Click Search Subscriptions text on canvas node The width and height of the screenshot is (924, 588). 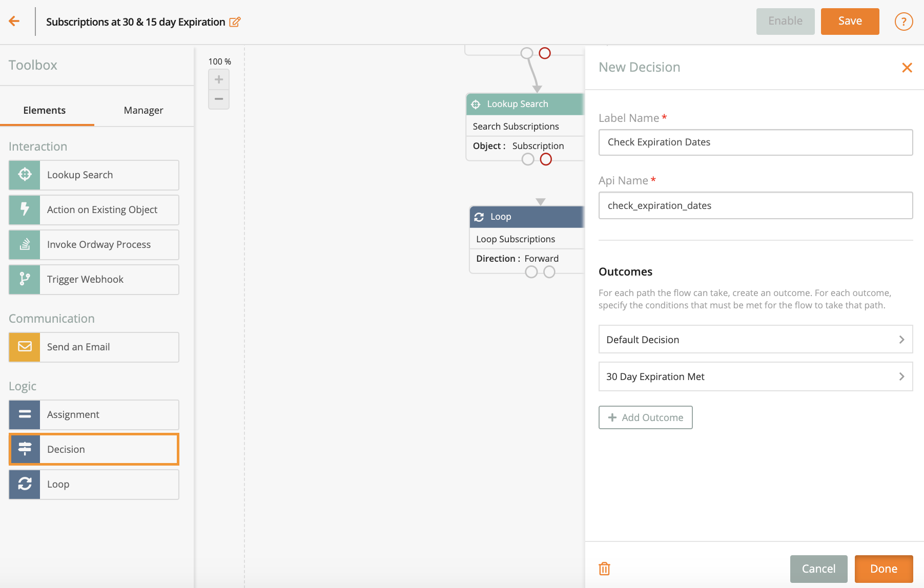click(516, 127)
